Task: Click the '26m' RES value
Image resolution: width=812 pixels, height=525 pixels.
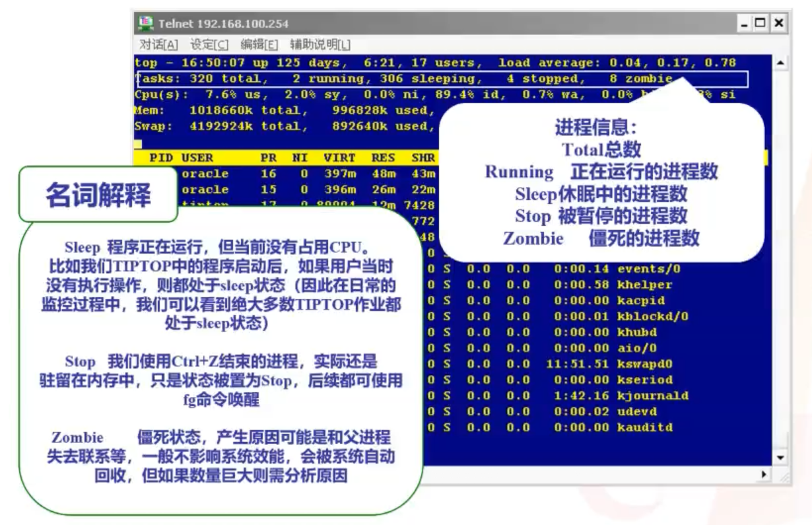Action: click(383, 190)
